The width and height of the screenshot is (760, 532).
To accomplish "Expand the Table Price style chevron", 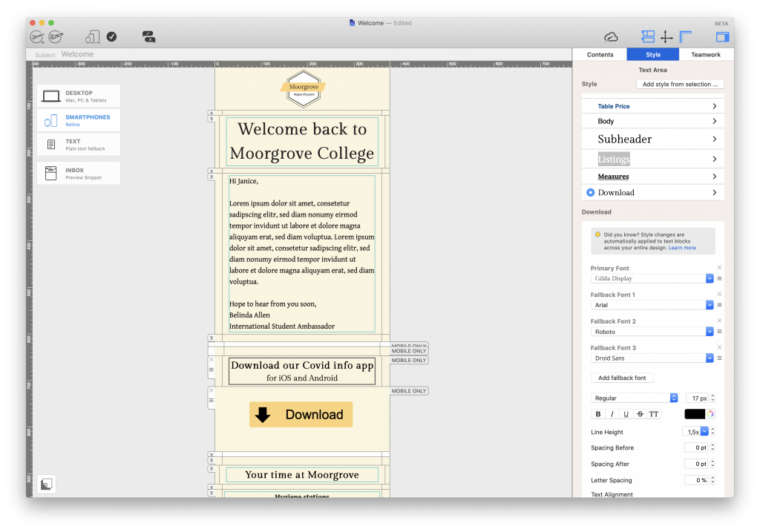I will click(715, 106).
